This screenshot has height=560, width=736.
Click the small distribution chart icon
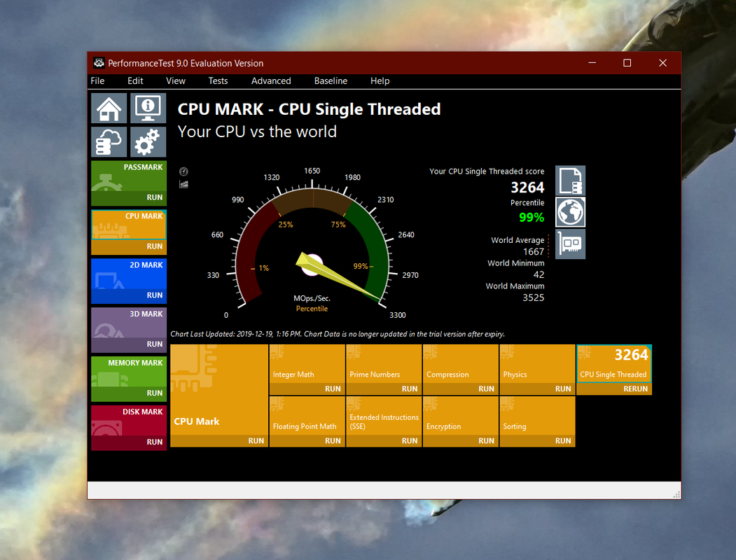pyautogui.click(x=183, y=184)
